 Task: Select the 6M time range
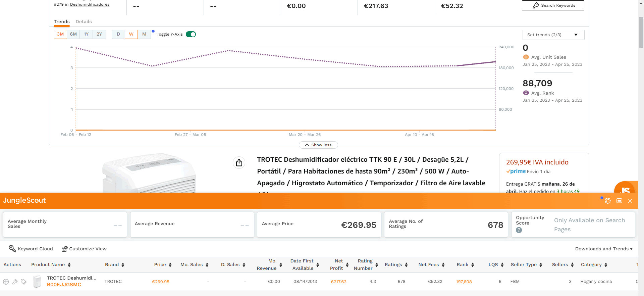pyautogui.click(x=73, y=34)
